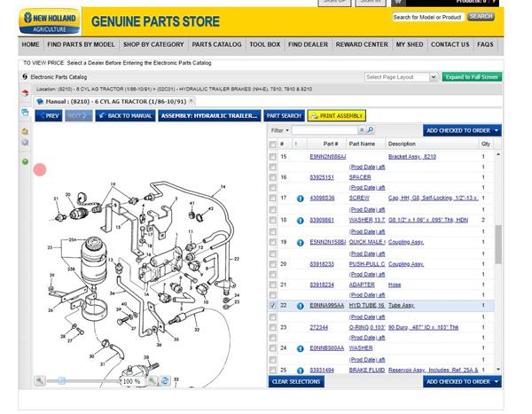Viewport: 532px width, 414px height.
Task: Click info icon for item 25 BRAKE FLUID
Action: (x=301, y=371)
